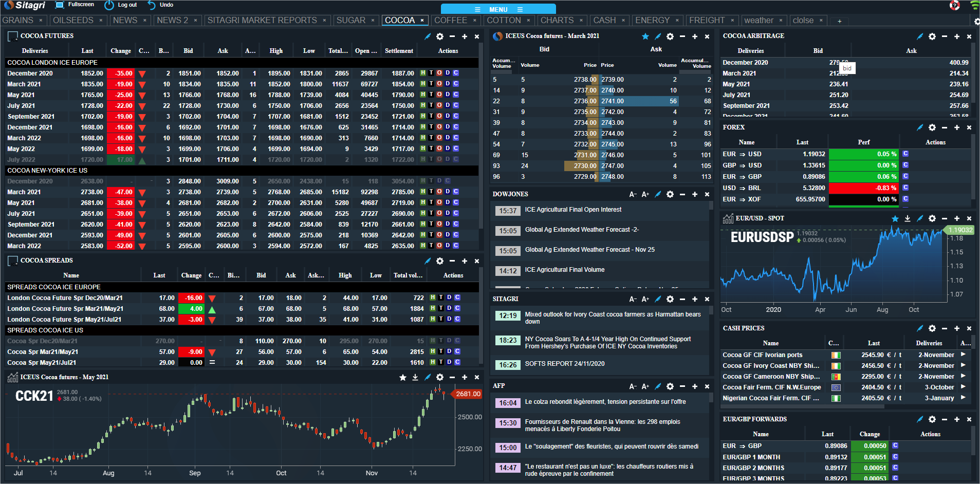
Task: Open SOFTS REPORT 24/11/2020 news item
Action: click(x=564, y=364)
